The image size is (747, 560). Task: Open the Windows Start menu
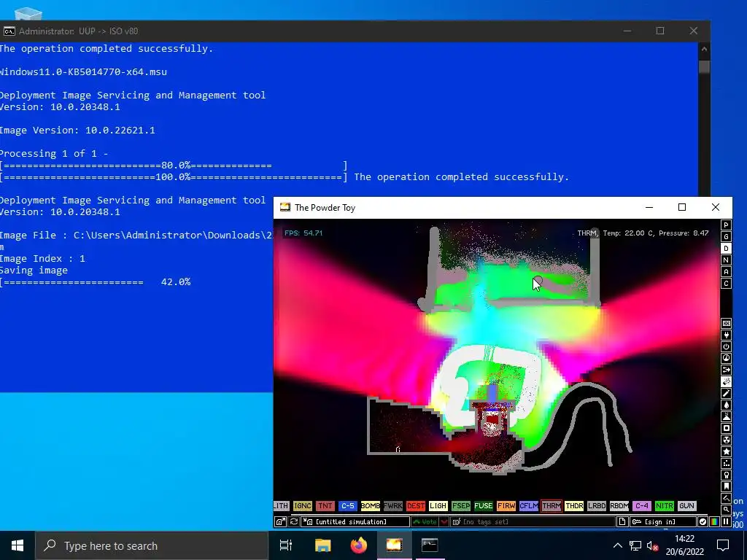[18, 545]
